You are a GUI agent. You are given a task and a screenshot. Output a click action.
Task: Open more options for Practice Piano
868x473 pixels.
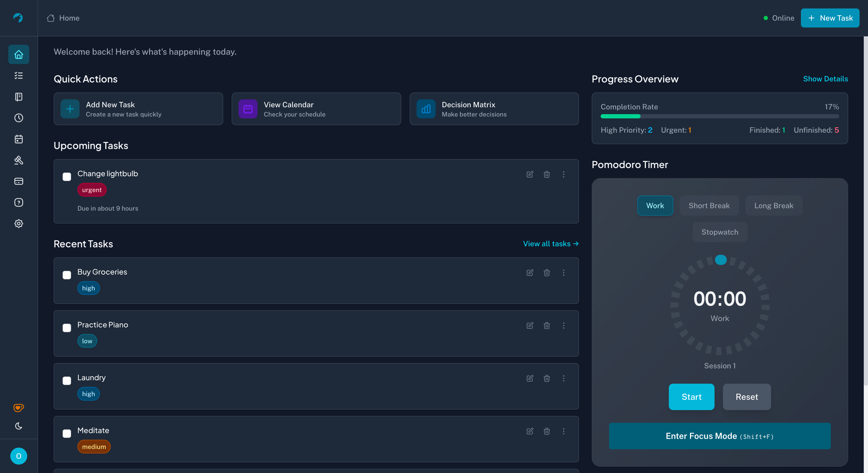click(563, 325)
